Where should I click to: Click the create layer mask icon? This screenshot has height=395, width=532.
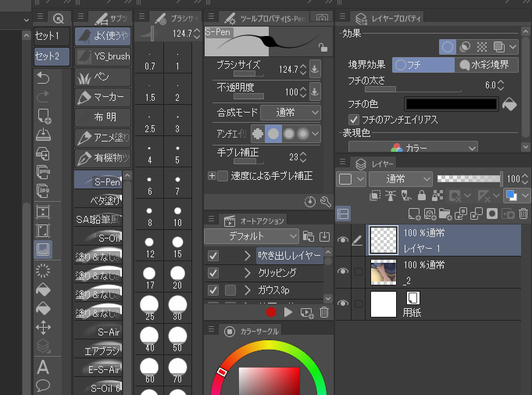coord(492,214)
